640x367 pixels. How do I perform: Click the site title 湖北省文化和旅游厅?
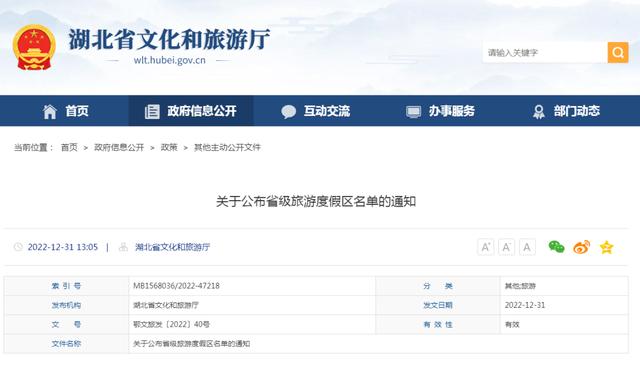click(169, 39)
